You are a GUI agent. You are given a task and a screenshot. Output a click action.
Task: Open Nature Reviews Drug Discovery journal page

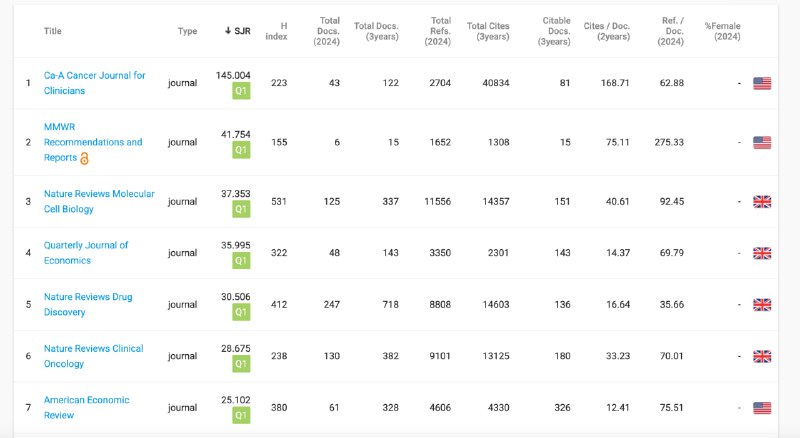point(88,305)
